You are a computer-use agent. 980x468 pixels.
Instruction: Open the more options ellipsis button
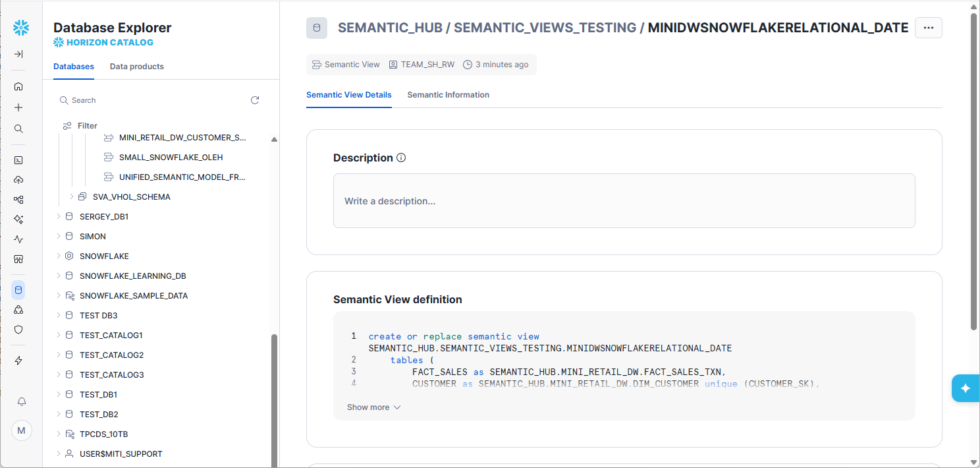928,28
